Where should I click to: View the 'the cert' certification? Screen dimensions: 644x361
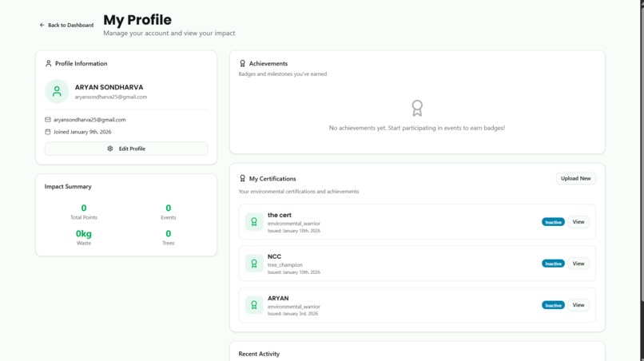pyautogui.click(x=578, y=222)
